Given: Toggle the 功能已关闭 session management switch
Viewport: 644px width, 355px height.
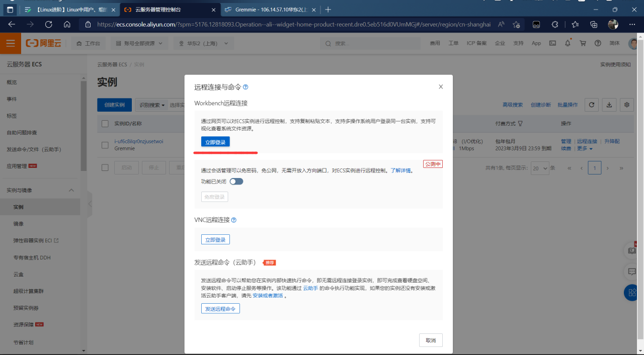Looking at the screenshot, I should pos(236,182).
